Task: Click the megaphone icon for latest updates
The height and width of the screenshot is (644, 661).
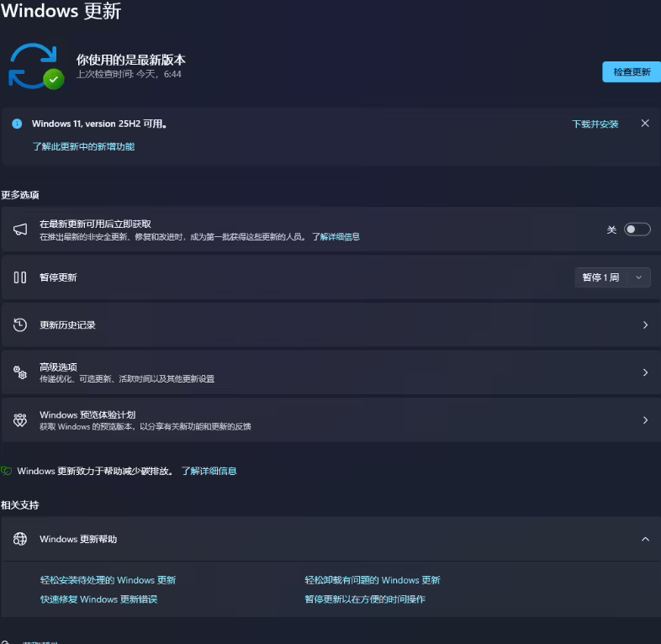Action: [x=20, y=230]
